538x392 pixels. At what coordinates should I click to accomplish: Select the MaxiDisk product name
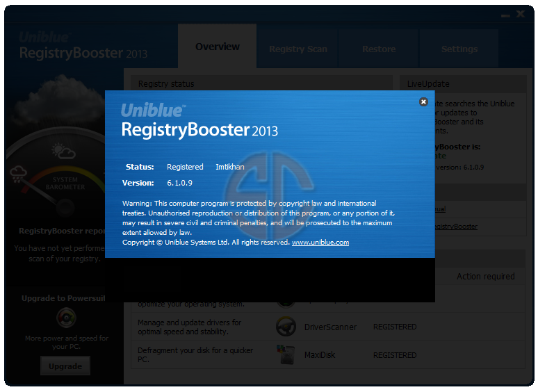pos(320,355)
